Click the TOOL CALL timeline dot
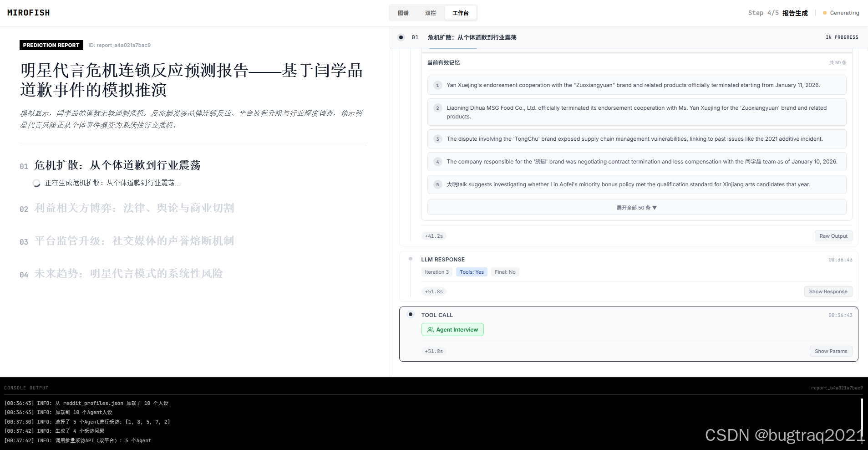 tap(411, 314)
